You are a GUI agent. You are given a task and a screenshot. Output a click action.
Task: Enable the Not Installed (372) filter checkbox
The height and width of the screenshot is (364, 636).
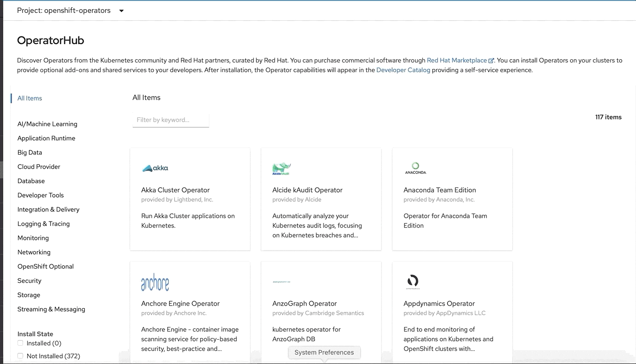click(20, 356)
